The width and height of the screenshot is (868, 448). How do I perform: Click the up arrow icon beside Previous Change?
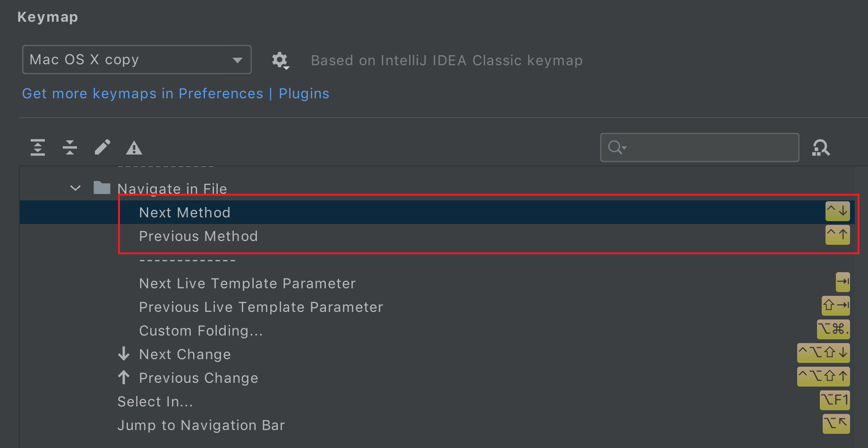124,378
